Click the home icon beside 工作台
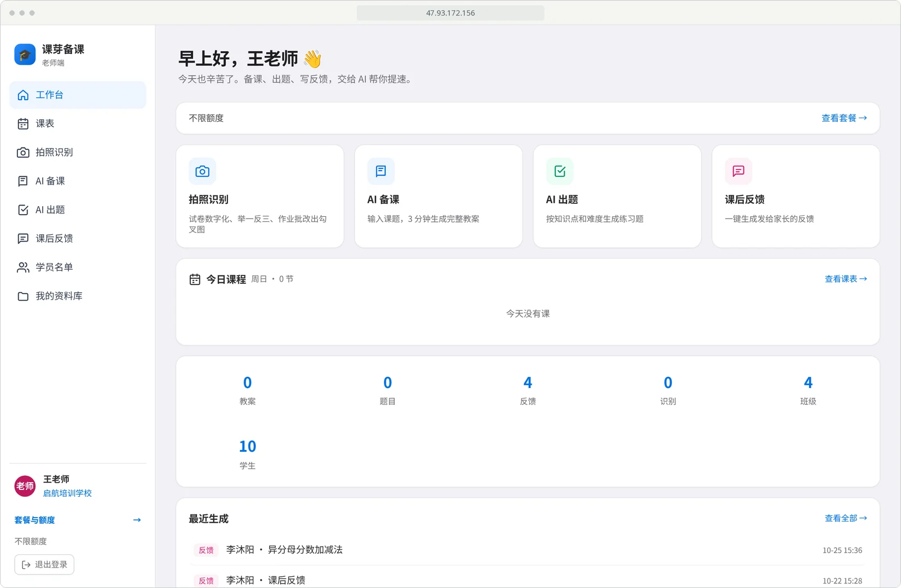The width and height of the screenshot is (901, 588). coord(23,95)
